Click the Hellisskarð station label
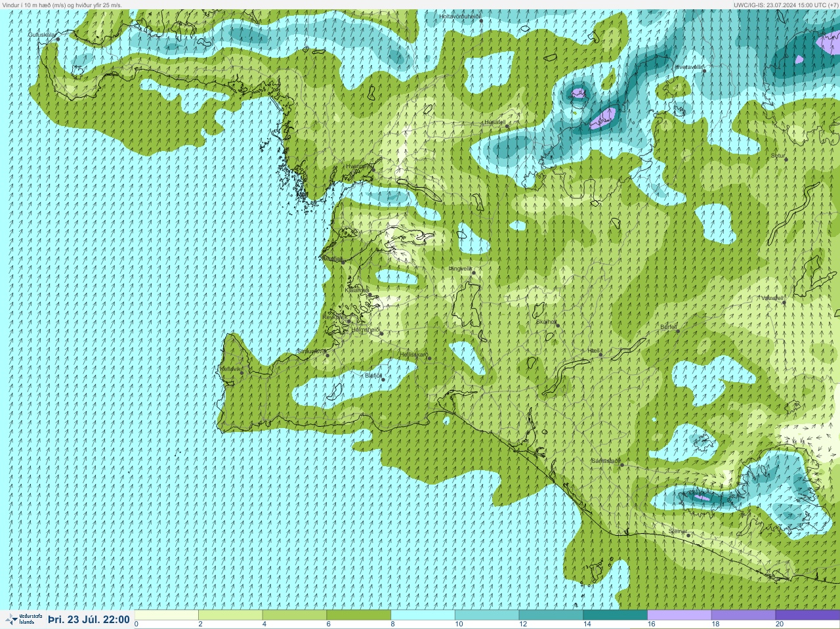Viewport: 840px width, 629px height. click(x=413, y=355)
